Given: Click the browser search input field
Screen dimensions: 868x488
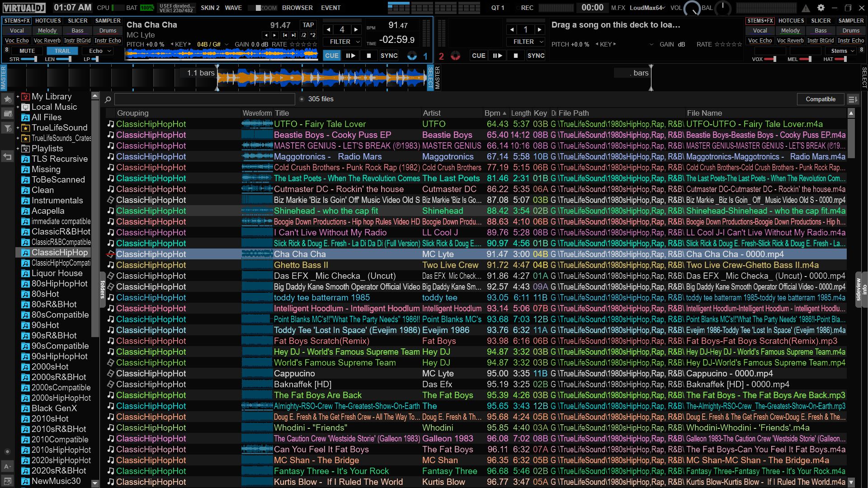Looking at the screenshot, I should pos(204,99).
